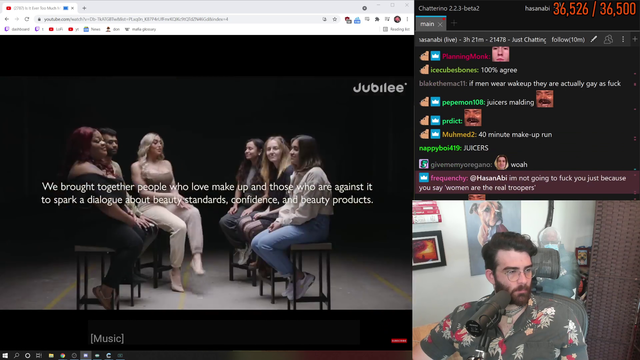Add a new split with the plus icon
Image resolution: width=640 pixels, height=360 pixels.
635,39
